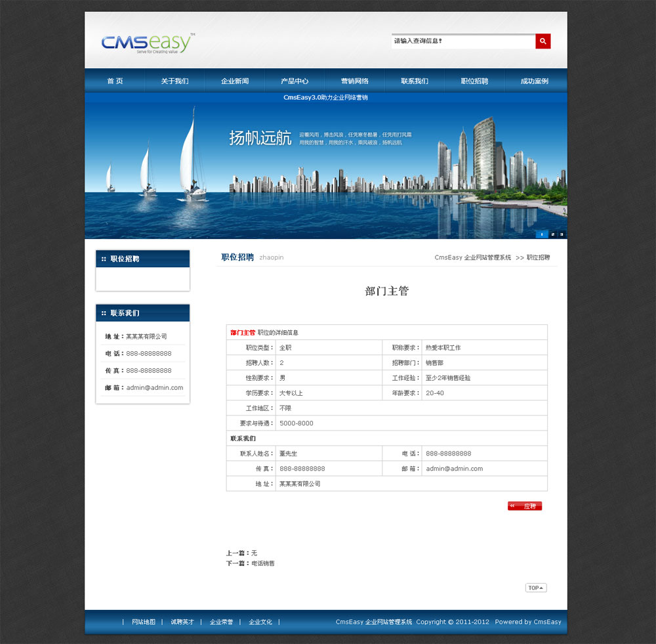Screen dimensions: 656x644
Task: Go to banner slide 2
Action: pyautogui.click(x=552, y=234)
